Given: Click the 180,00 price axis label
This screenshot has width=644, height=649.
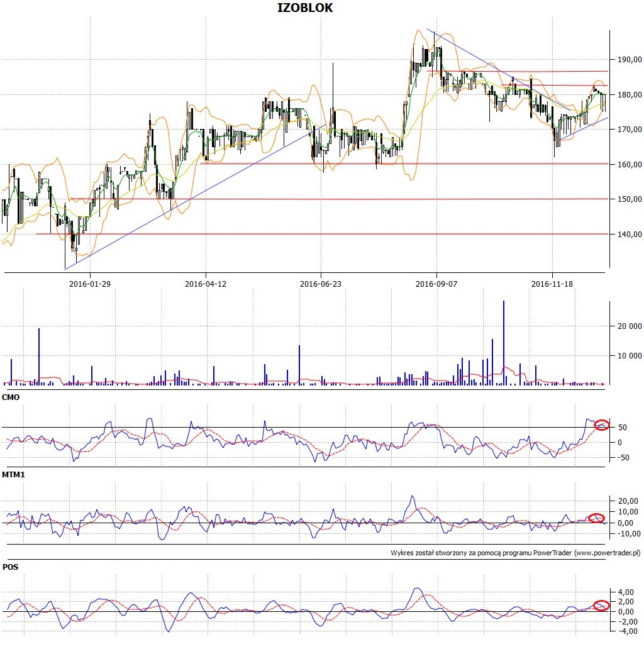Looking at the screenshot, I should click(x=630, y=95).
